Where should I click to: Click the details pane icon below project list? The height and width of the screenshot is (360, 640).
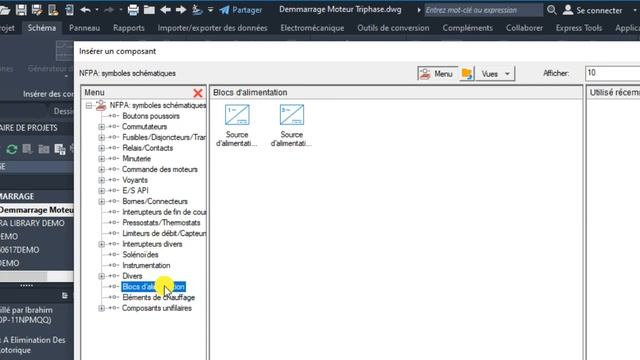pyautogui.click(x=64, y=295)
